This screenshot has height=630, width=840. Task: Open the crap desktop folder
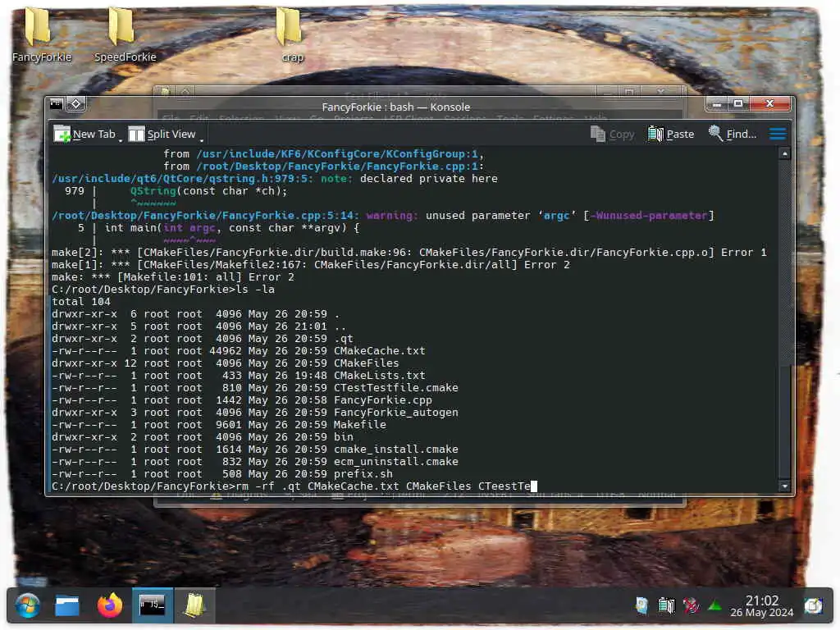(x=291, y=34)
